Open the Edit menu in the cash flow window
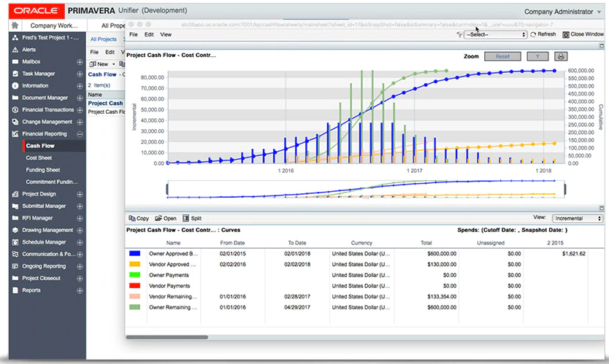The width and height of the screenshot is (609, 364). (149, 34)
